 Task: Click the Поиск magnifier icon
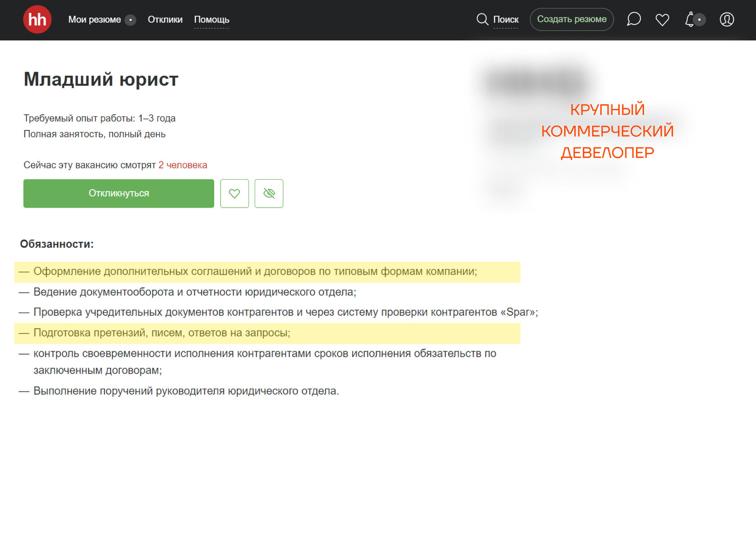pos(482,19)
